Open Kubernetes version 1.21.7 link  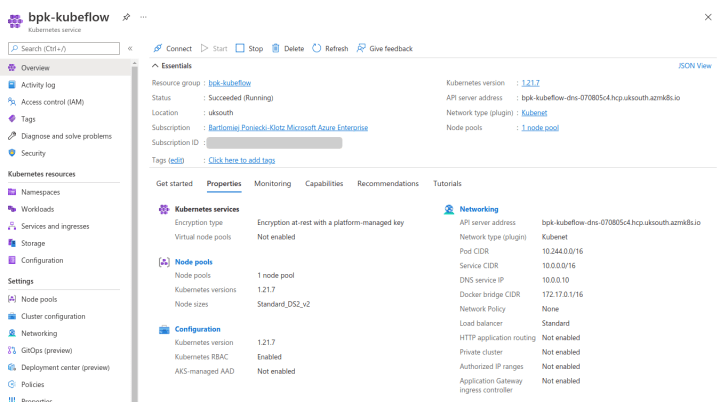tap(530, 83)
